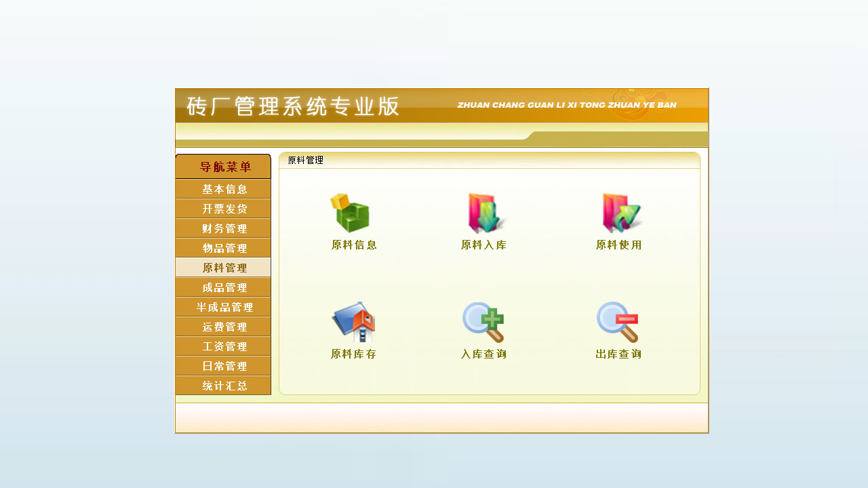Screen dimensions: 868x488
Task: Click the highlighted 原料管理 menu entry
Action: pos(223,267)
